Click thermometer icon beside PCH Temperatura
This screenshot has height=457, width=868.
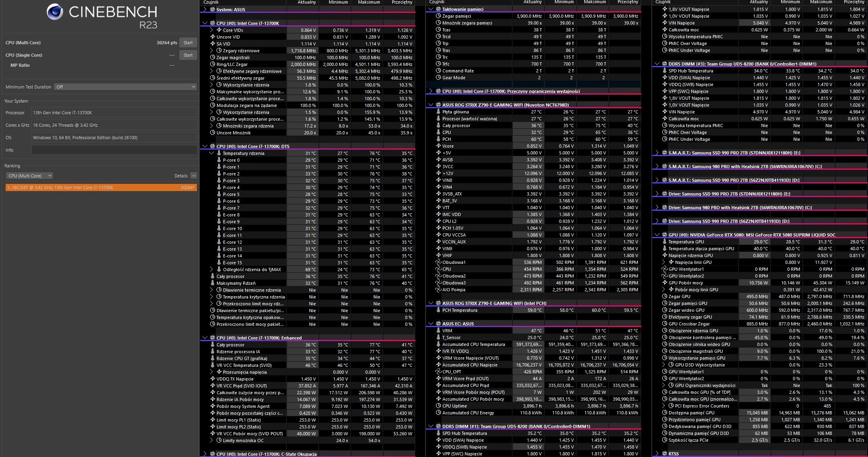pyautogui.click(x=438, y=310)
